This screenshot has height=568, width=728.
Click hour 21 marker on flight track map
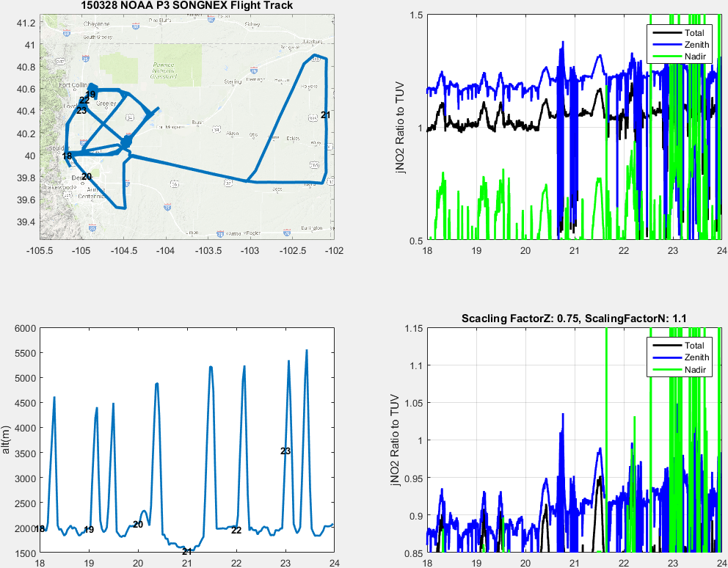pos(325,115)
